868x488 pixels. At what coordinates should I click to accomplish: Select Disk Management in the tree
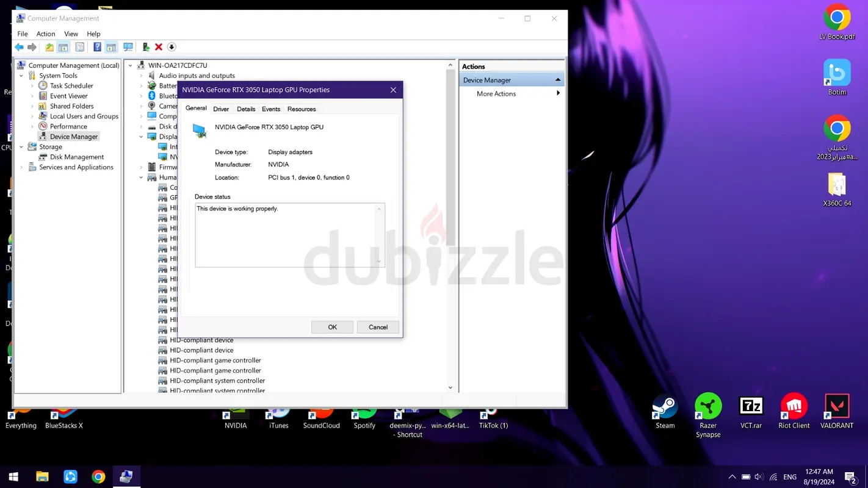[77, 157]
